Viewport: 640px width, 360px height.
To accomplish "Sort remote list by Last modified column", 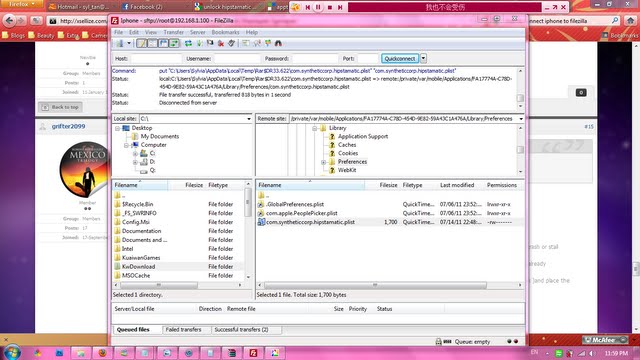I will [x=457, y=185].
